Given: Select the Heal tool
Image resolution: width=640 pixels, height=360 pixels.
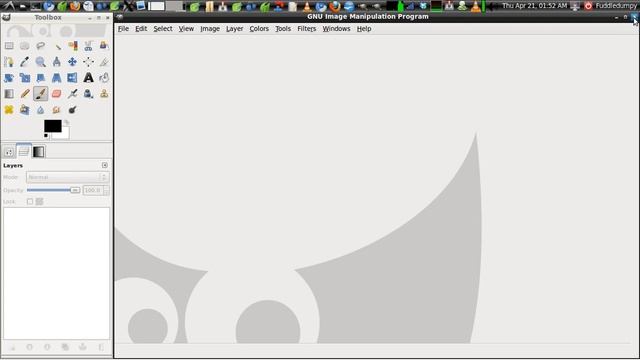Looking at the screenshot, I should [x=9, y=109].
